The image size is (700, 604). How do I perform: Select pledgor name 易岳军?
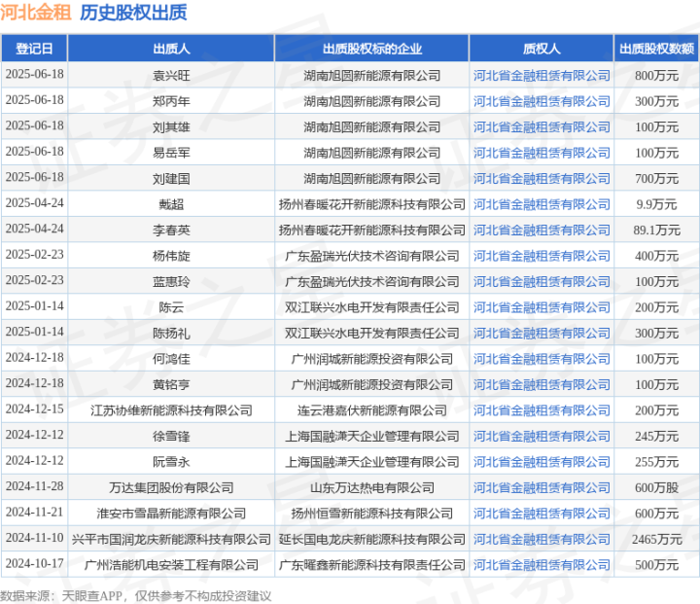point(171,153)
